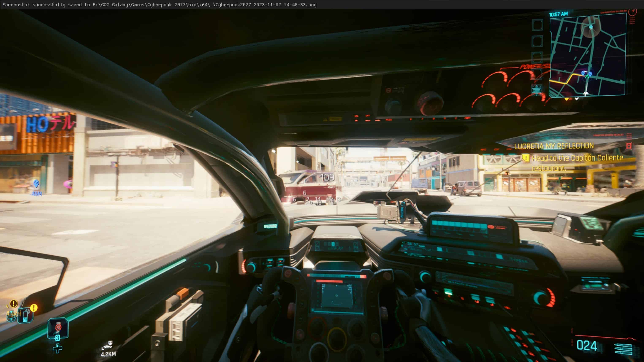Click the dark exclamation job icon above health
The image size is (644, 362).
14,304
